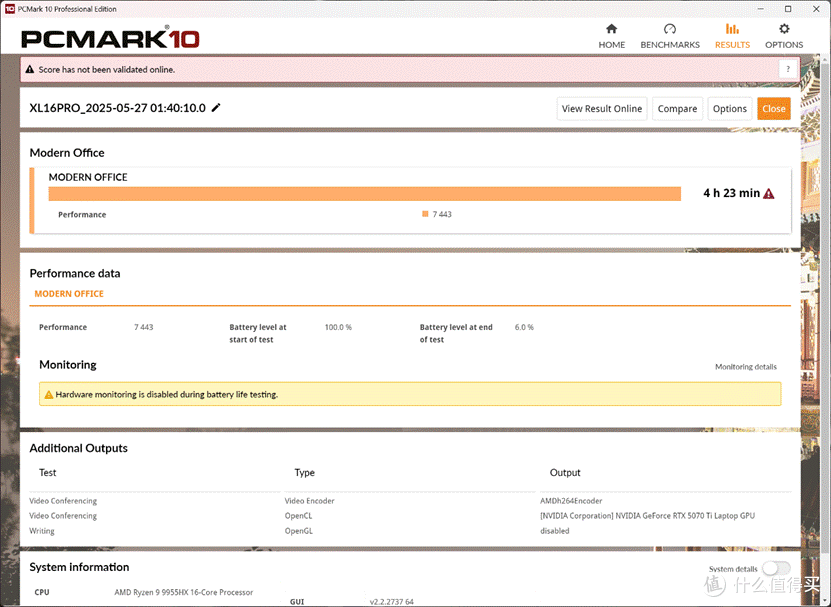The width and height of the screenshot is (831, 607).
Task: Click the 'Score has not been validated online' message
Action: 107,69
